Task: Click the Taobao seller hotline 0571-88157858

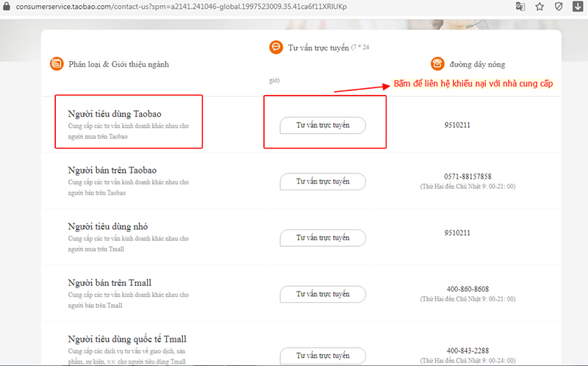Action: [x=467, y=176]
